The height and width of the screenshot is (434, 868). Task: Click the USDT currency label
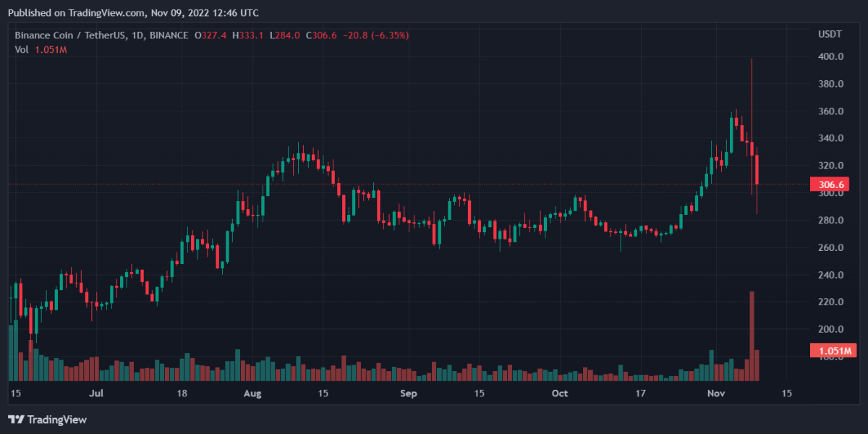pos(830,35)
